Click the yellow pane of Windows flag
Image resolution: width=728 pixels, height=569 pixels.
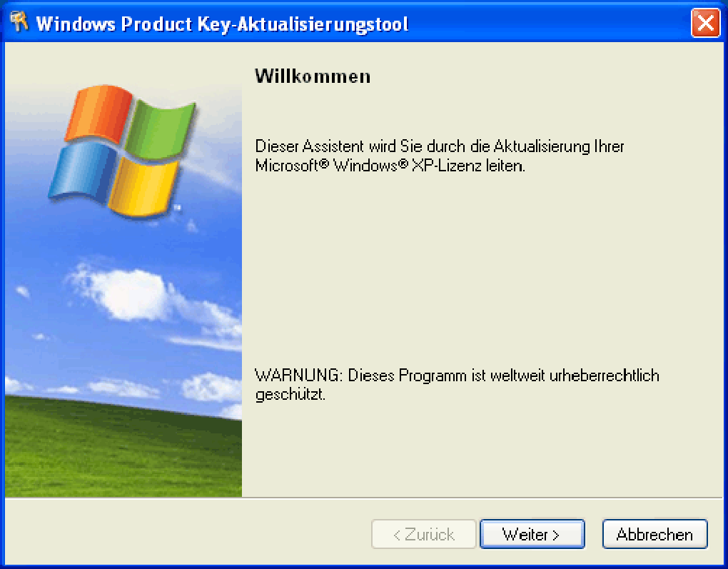tap(143, 187)
